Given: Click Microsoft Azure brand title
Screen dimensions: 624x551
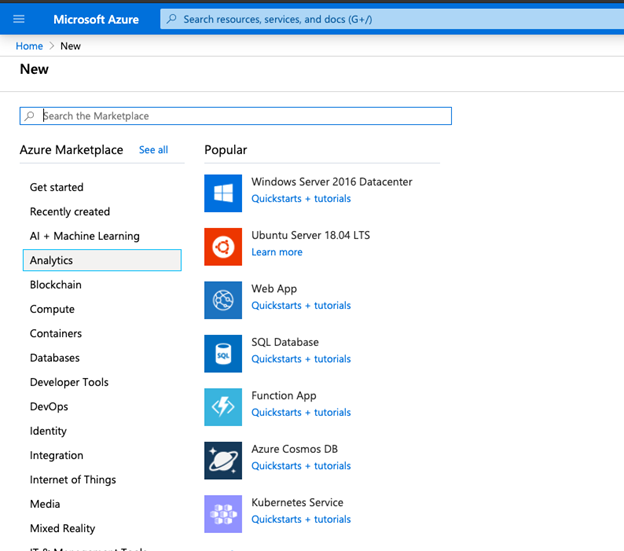Looking at the screenshot, I should tap(96, 19).
